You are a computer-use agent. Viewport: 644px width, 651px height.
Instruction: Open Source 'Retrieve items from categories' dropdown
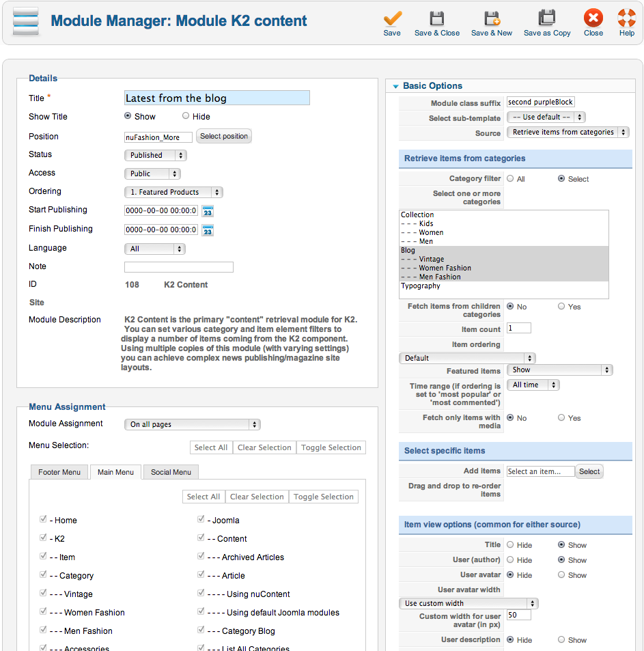pyautogui.click(x=568, y=132)
